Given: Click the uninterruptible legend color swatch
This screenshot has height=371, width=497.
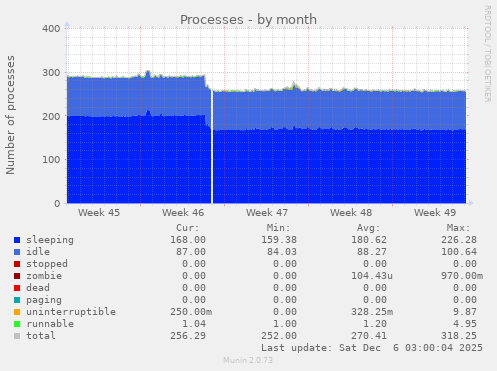Looking at the screenshot, I should point(17,312).
